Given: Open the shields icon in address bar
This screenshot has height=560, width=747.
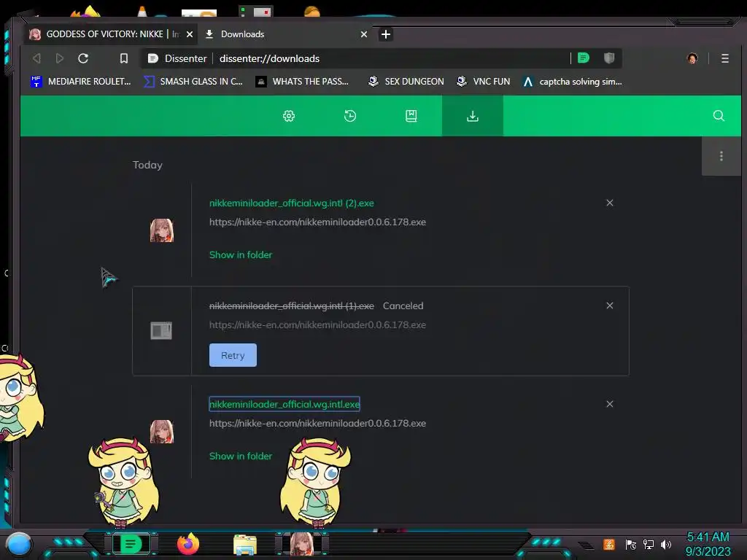Looking at the screenshot, I should coord(609,58).
